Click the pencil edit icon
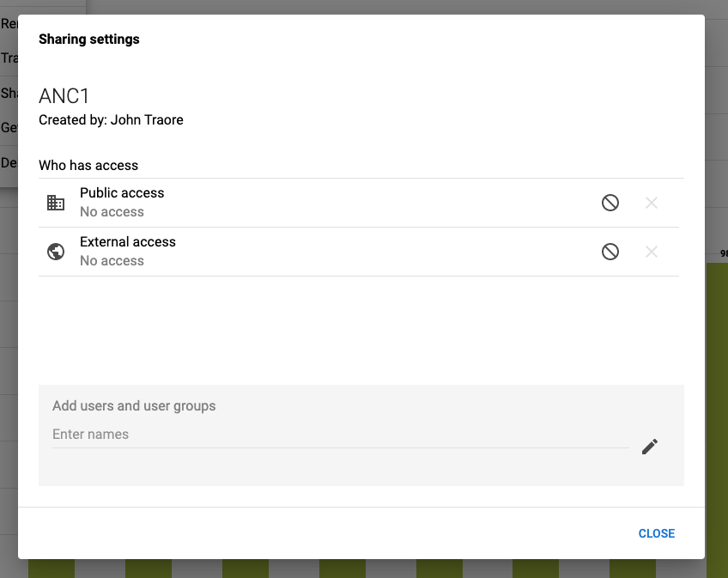The height and width of the screenshot is (578, 728). point(650,447)
